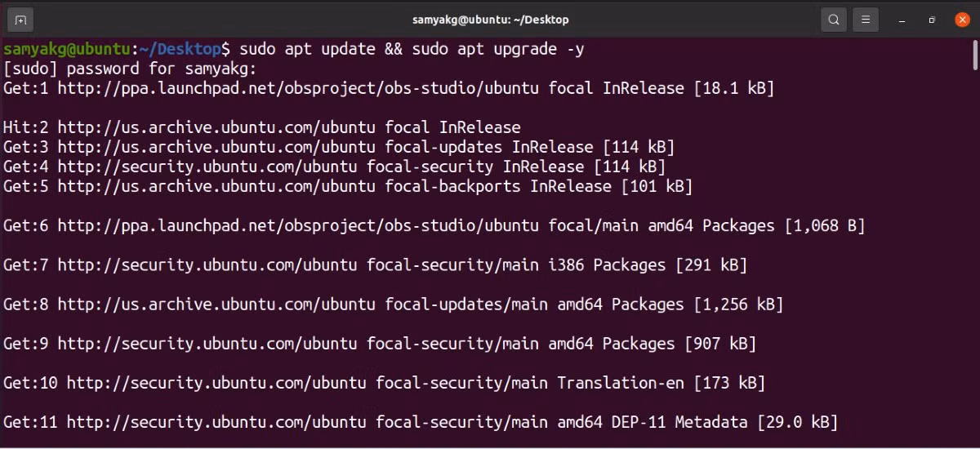Click the terminal vertical scrollbar thumb
Viewport: 980px width, 449px height.
pyautogui.click(x=975, y=57)
